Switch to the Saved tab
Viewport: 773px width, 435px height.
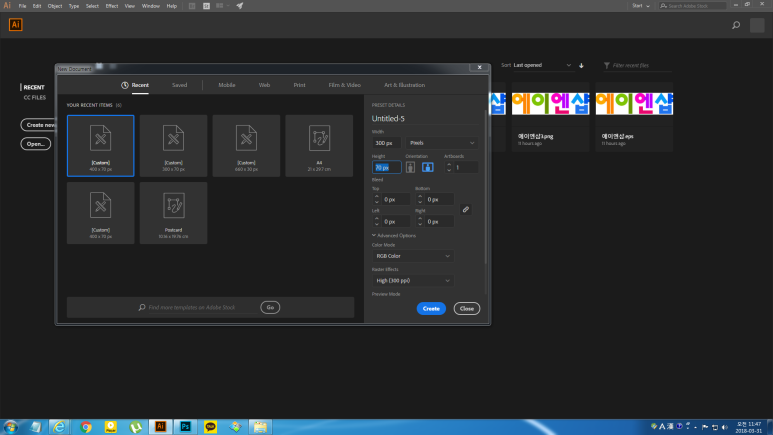pos(179,85)
